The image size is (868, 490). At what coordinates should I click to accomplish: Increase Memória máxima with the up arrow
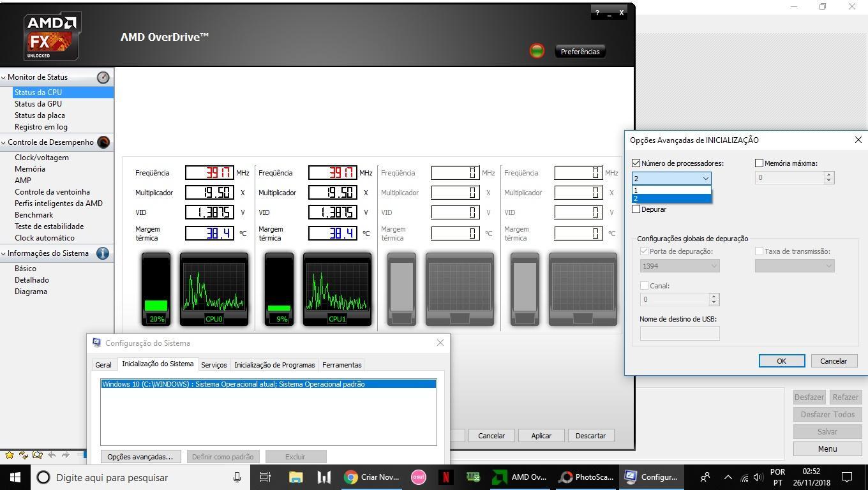pyautogui.click(x=828, y=174)
